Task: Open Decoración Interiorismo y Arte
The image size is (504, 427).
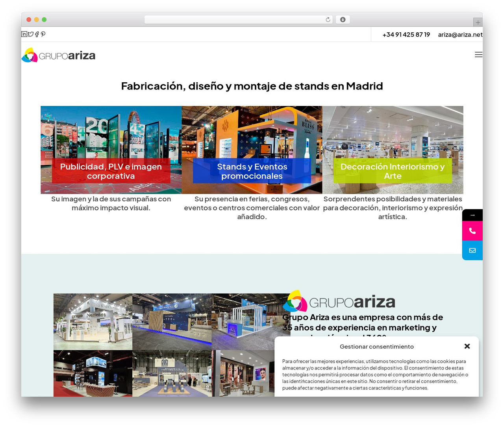Action: [x=393, y=171]
